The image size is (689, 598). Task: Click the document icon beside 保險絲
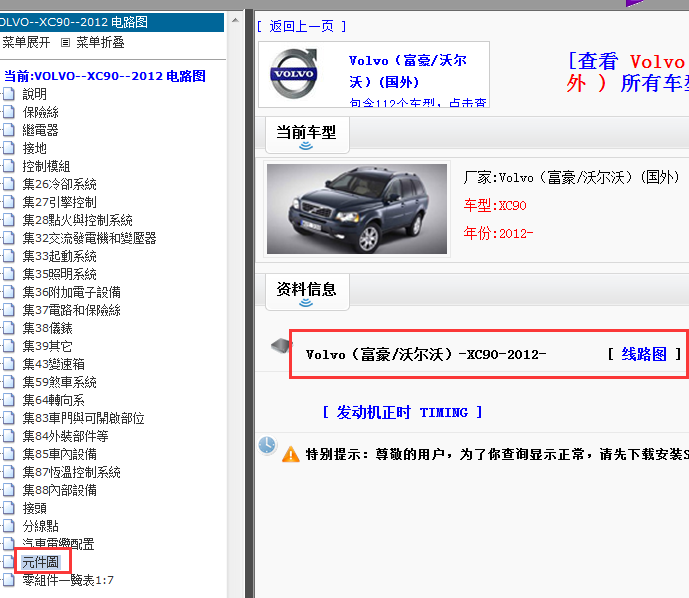9,112
